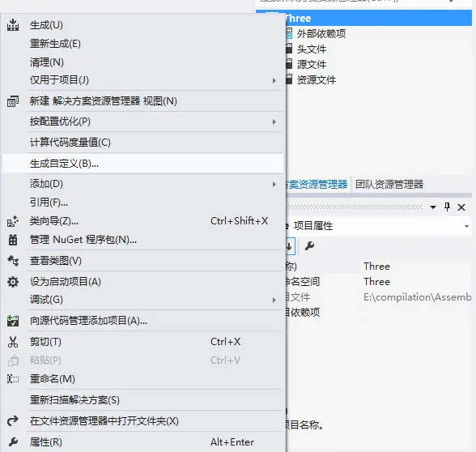Viewport: 476px width, 452px height.
Task: Click the View Class Diagram (查看类图) icon
Action: pyautogui.click(x=13, y=261)
